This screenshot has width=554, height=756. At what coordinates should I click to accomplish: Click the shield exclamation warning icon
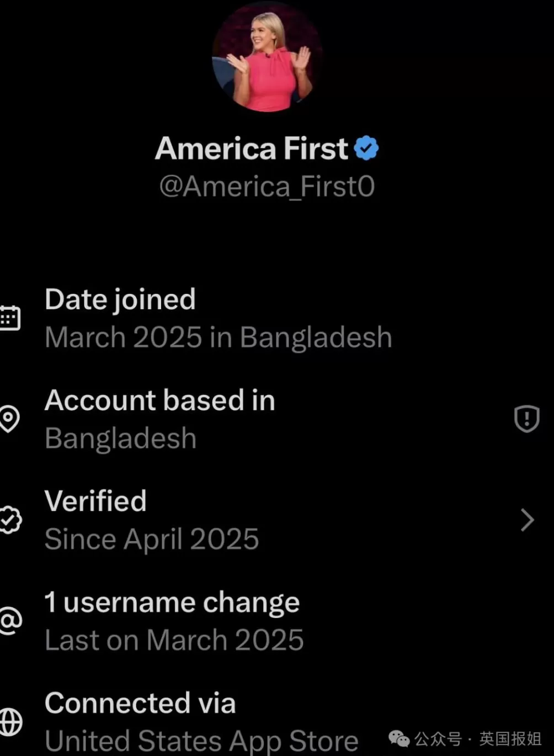click(x=526, y=419)
